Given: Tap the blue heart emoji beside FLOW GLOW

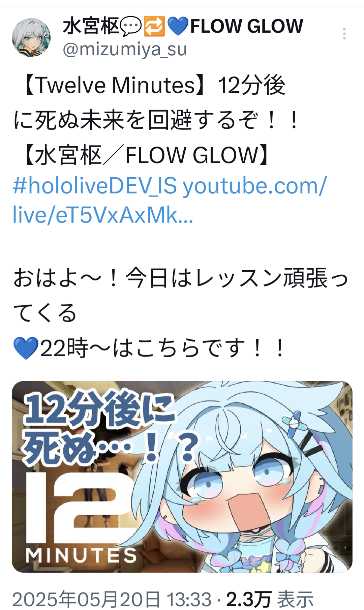Looking at the screenshot, I should (x=178, y=27).
